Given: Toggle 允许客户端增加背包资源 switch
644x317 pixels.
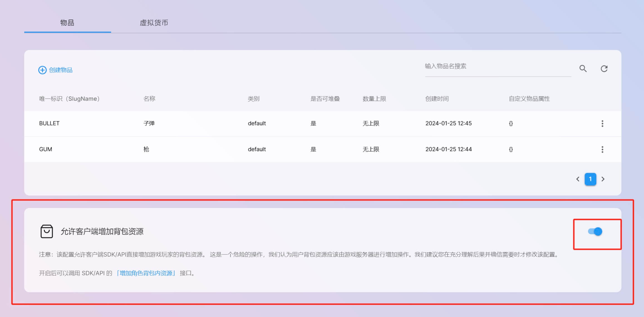Looking at the screenshot, I should 595,231.
